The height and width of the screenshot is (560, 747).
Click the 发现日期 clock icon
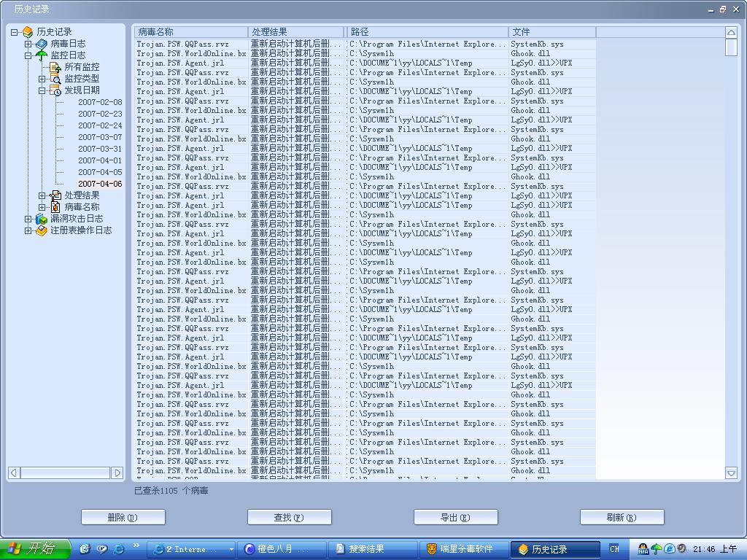(55, 90)
